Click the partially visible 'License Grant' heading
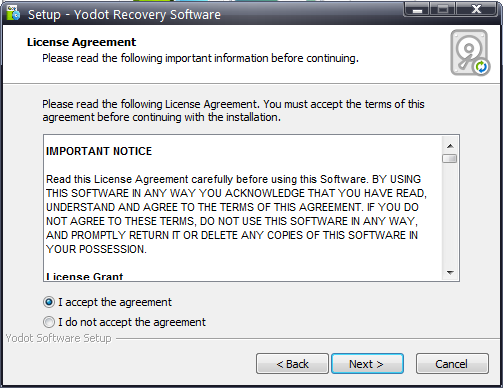Image resolution: width=503 pixels, height=388 pixels. click(x=85, y=277)
